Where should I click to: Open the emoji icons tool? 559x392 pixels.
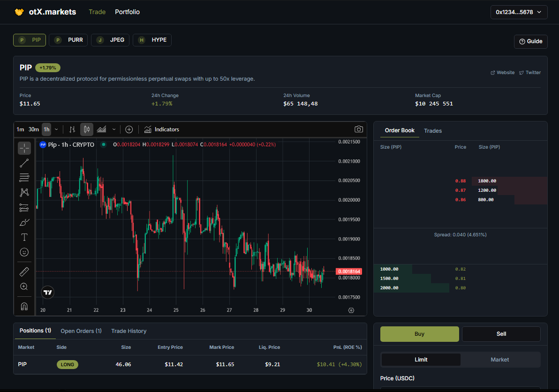(24, 252)
